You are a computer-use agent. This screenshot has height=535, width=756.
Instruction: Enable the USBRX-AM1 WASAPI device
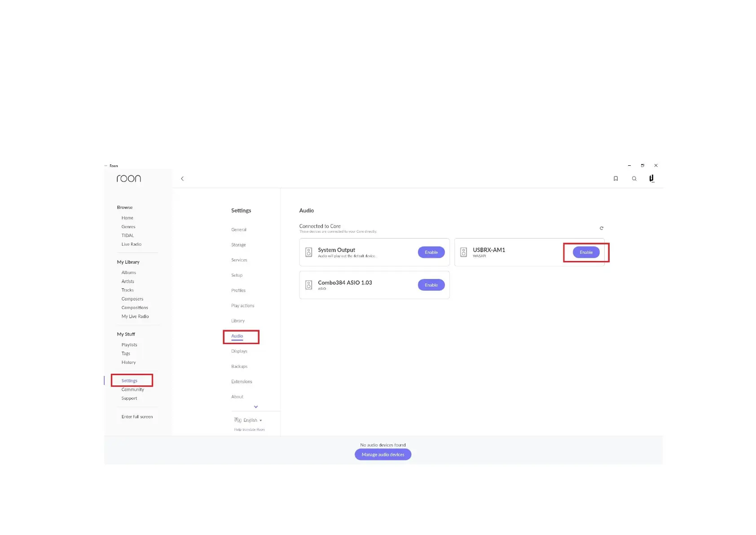[x=586, y=252]
